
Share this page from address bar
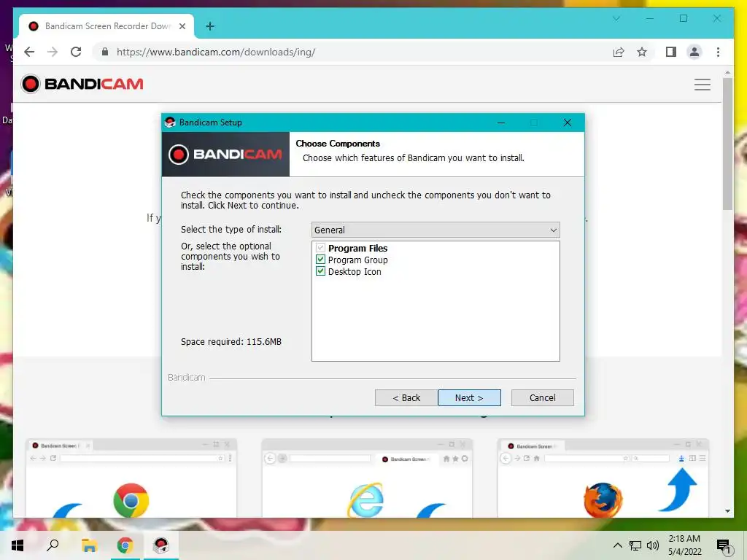click(619, 52)
